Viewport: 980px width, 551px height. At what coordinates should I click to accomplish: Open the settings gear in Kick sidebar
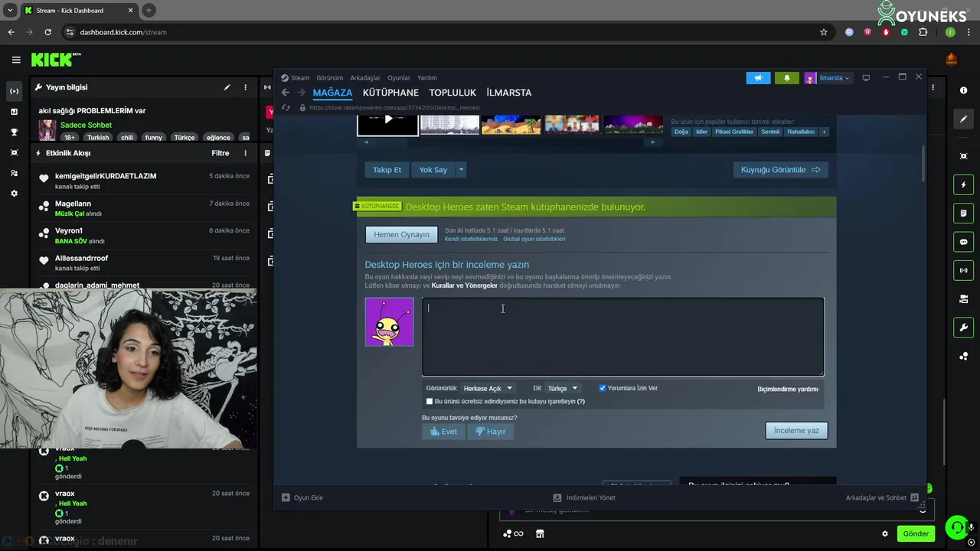[x=14, y=194]
